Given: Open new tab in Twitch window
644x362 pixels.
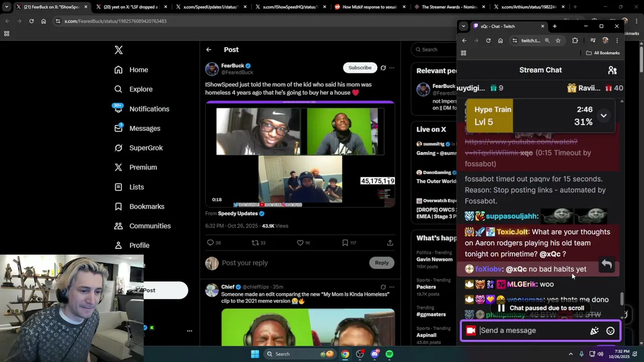Looking at the screenshot, I should pos(554,26).
